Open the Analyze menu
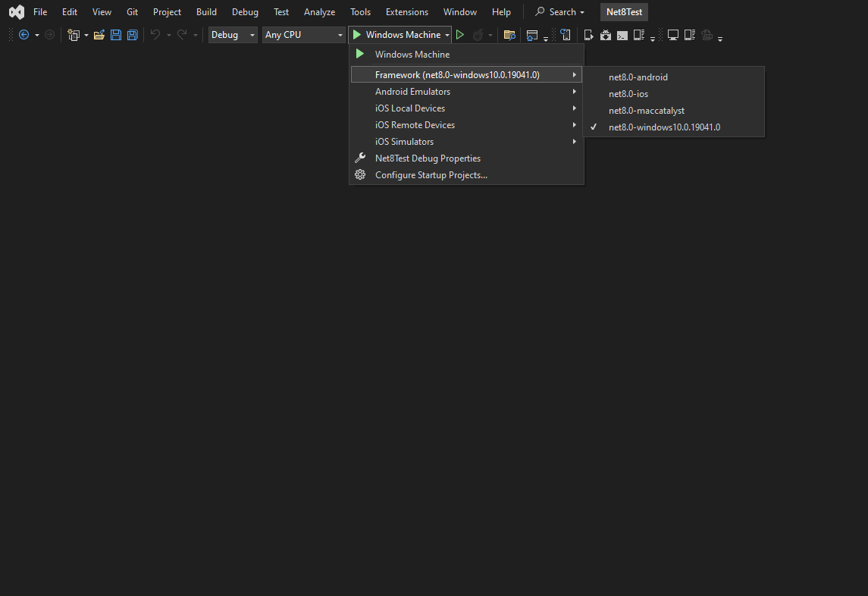The height and width of the screenshot is (596, 868). pos(319,11)
